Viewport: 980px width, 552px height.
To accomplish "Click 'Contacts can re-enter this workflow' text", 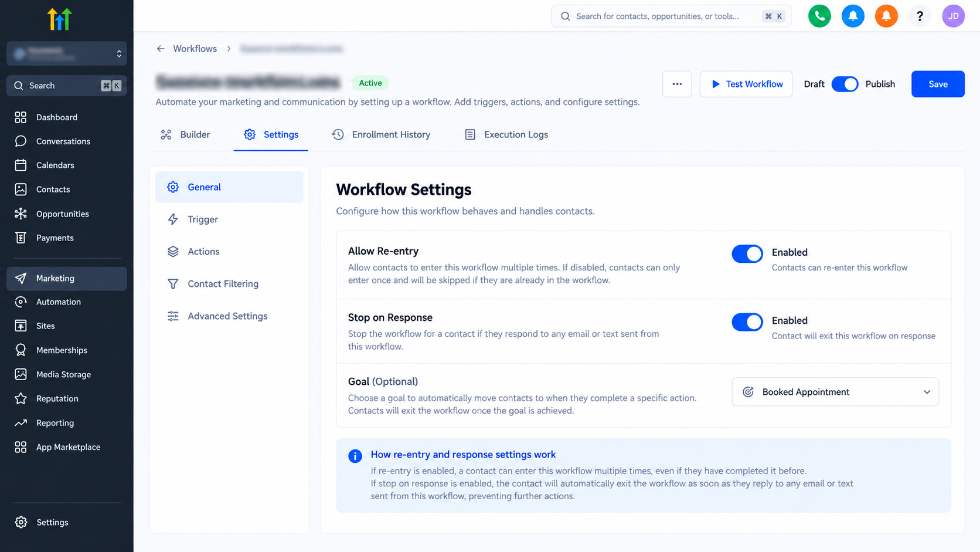I will coord(839,267).
